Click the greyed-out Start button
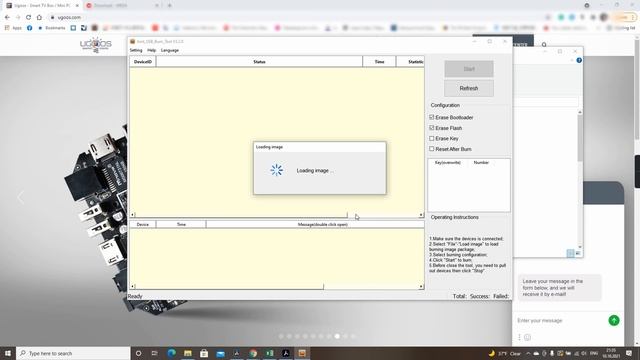 pyautogui.click(x=469, y=69)
